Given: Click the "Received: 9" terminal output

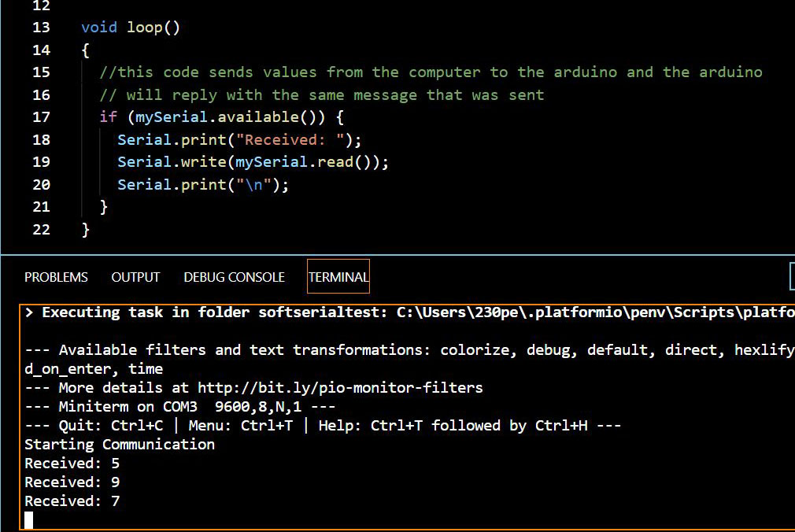Looking at the screenshot, I should 72,482.
